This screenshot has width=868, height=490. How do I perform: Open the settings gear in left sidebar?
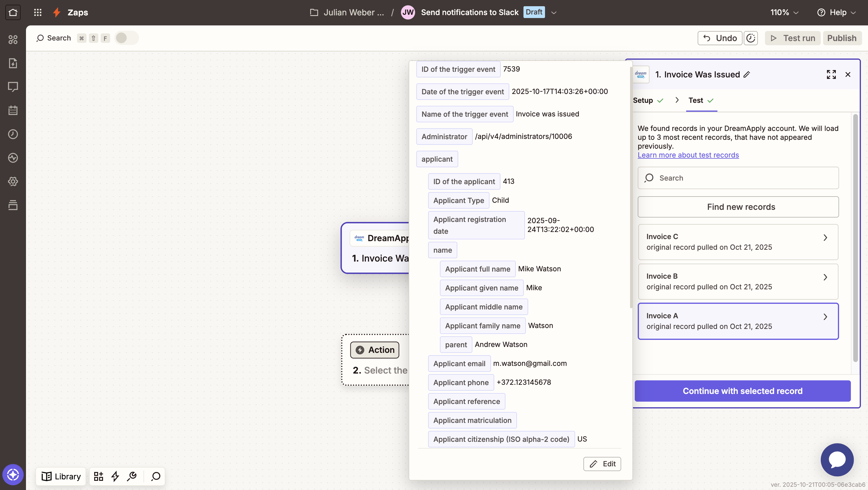pos(13,181)
